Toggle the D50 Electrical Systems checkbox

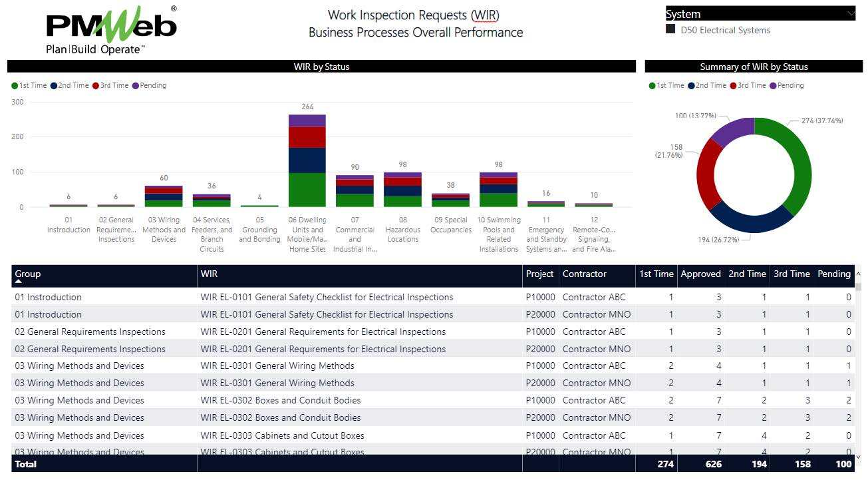point(670,30)
